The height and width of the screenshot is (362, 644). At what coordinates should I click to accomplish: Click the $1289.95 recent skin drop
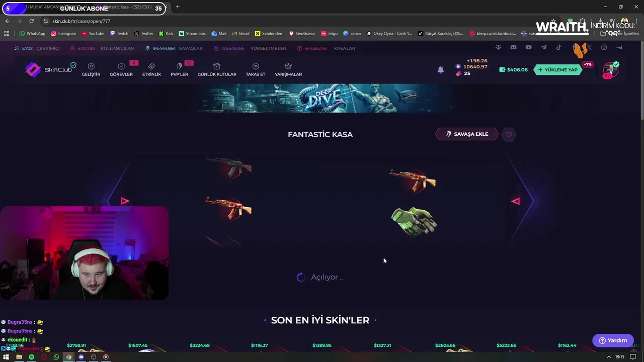pos(322,347)
